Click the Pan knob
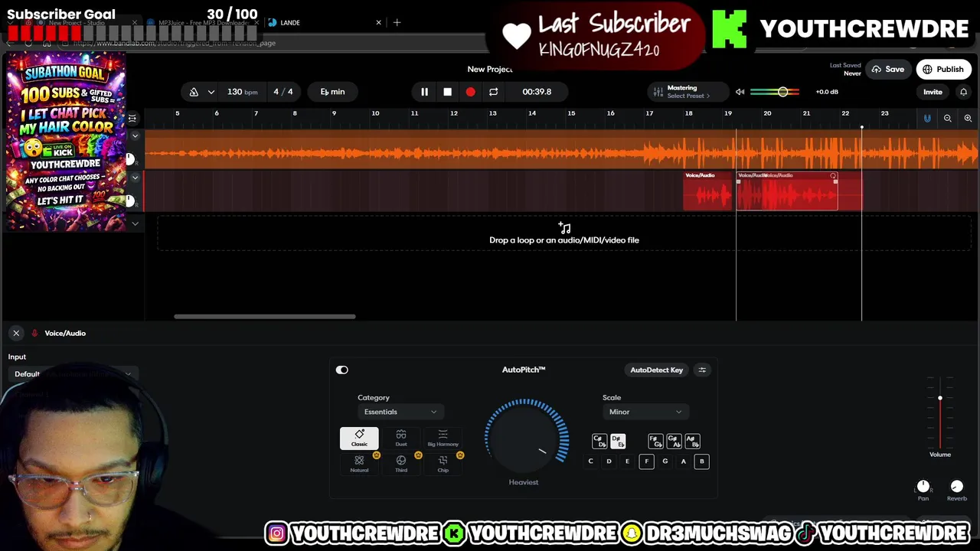The image size is (980, 551). click(923, 487)
